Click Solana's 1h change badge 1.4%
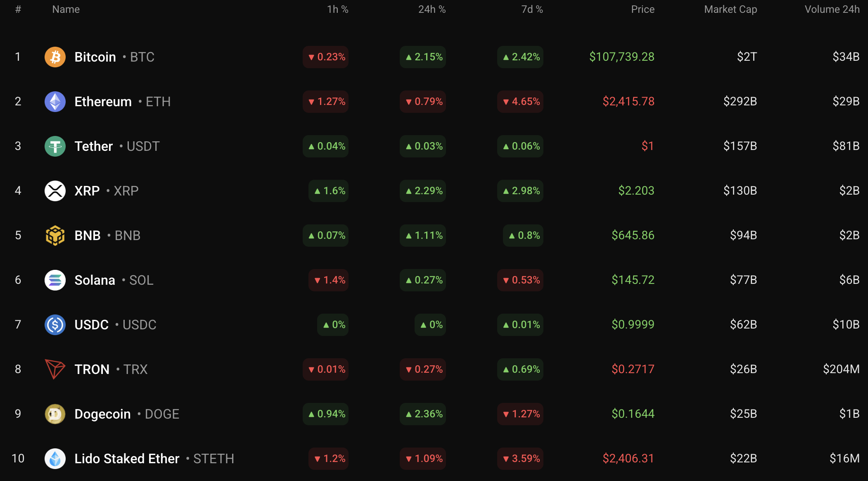This screenshot has width=868, height=481. pos(329,280)
